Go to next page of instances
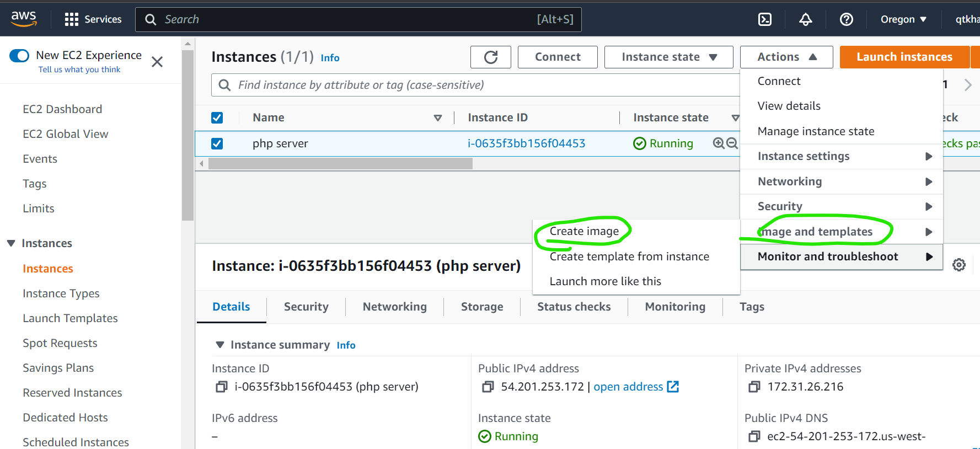 point(967,85)
